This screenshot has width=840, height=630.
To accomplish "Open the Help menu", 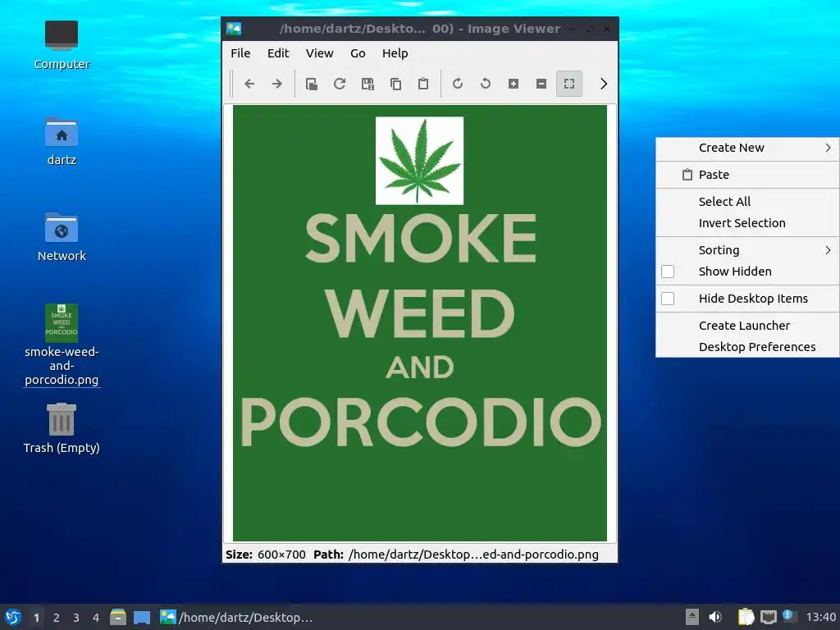I will point(395,53).
